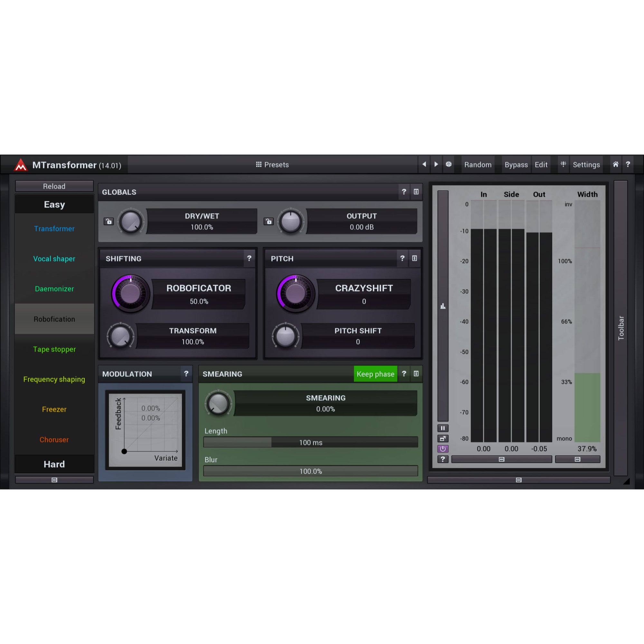Click the meter popup window icon
This screenshot has height=644, width=644.
pos(443,439)
